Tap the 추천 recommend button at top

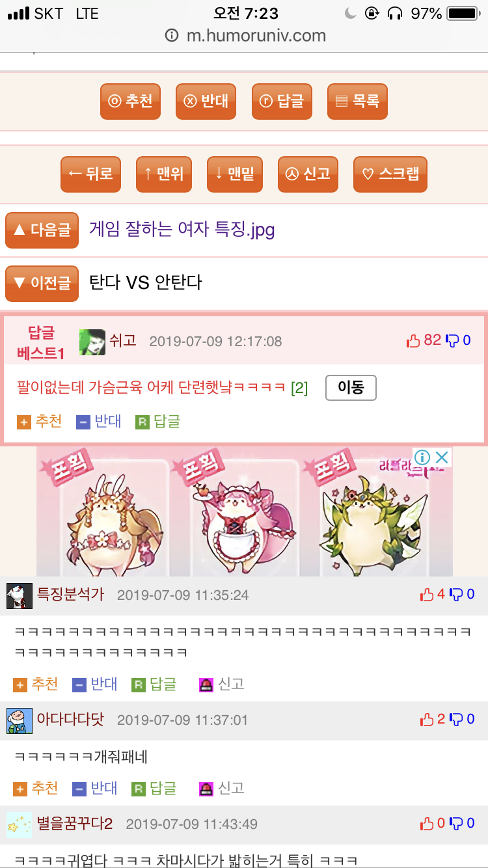coord(130,102)
